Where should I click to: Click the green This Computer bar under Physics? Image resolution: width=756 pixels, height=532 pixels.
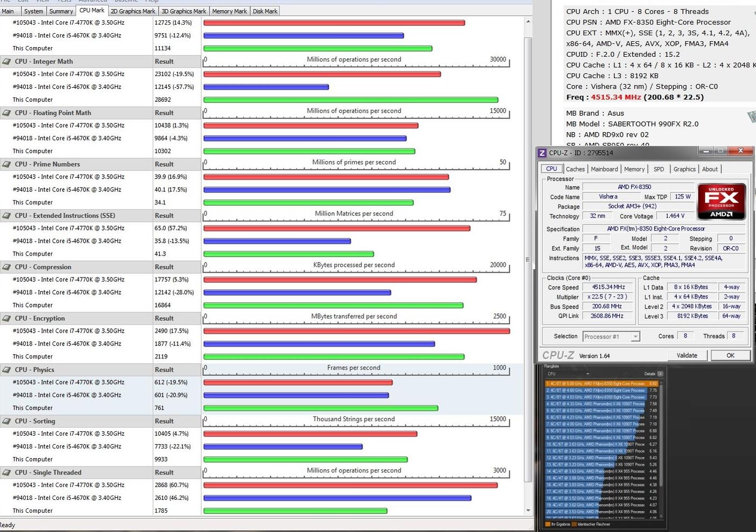321,408
